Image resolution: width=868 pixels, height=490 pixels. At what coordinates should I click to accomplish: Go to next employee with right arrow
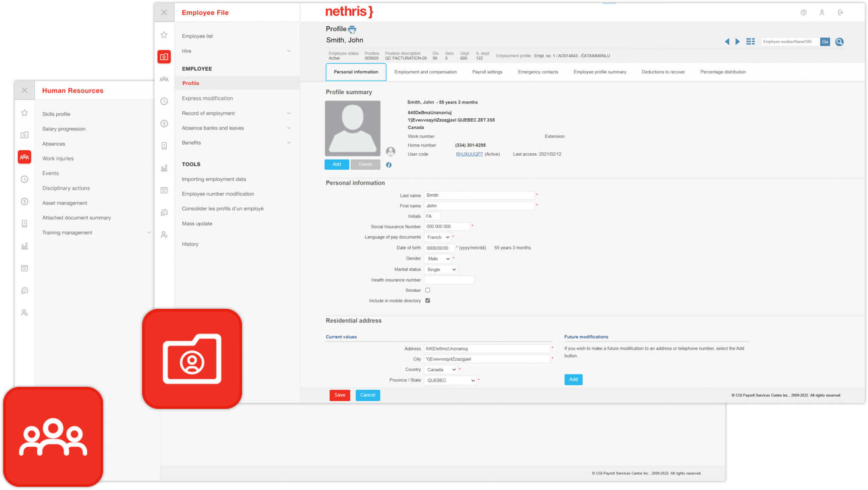click(737, 42)
